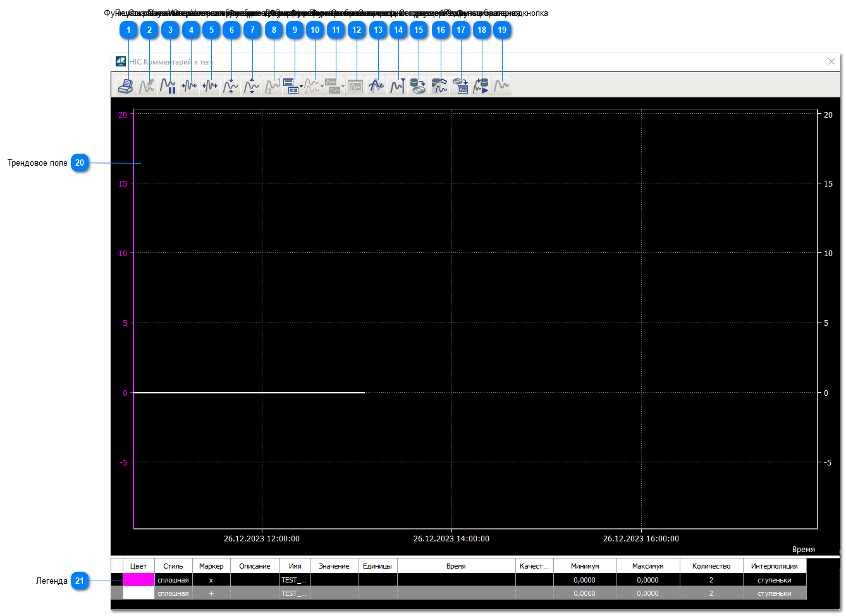
Task: Click Минимум 0,0000 in white legend row
Action: click(x=585, y=593)
